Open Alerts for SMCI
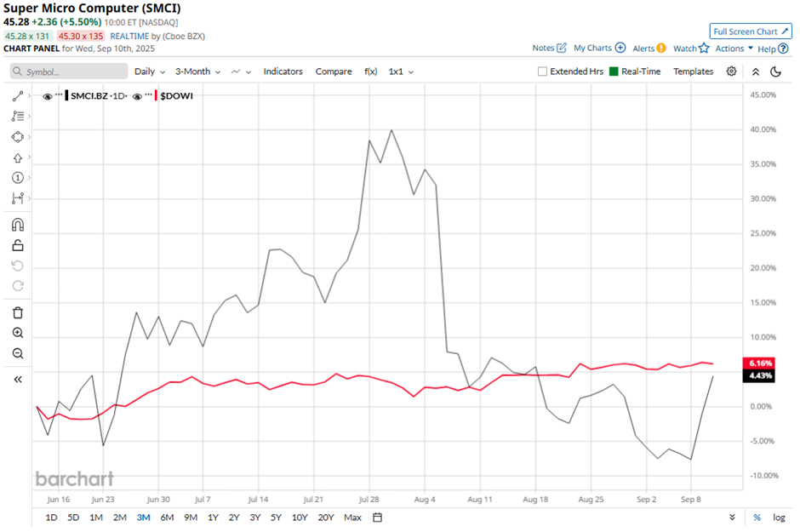The height and width of the screenshot is (532, 800). 649,49
